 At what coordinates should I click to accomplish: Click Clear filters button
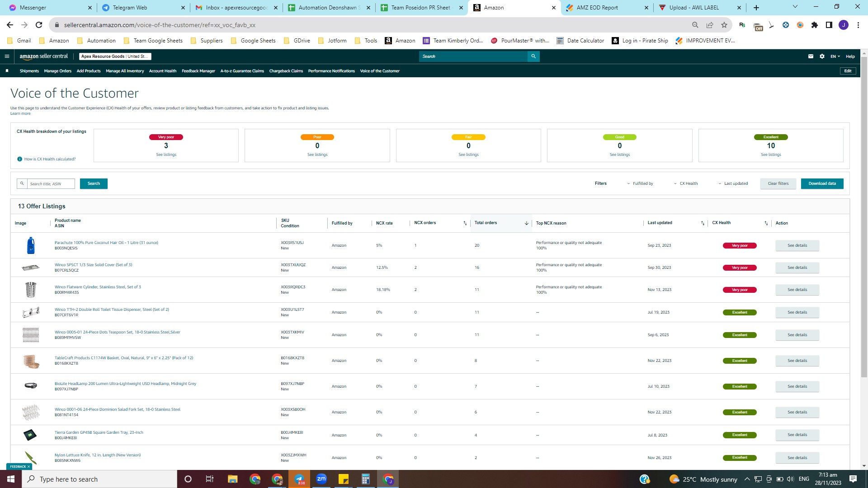point(778,183)
